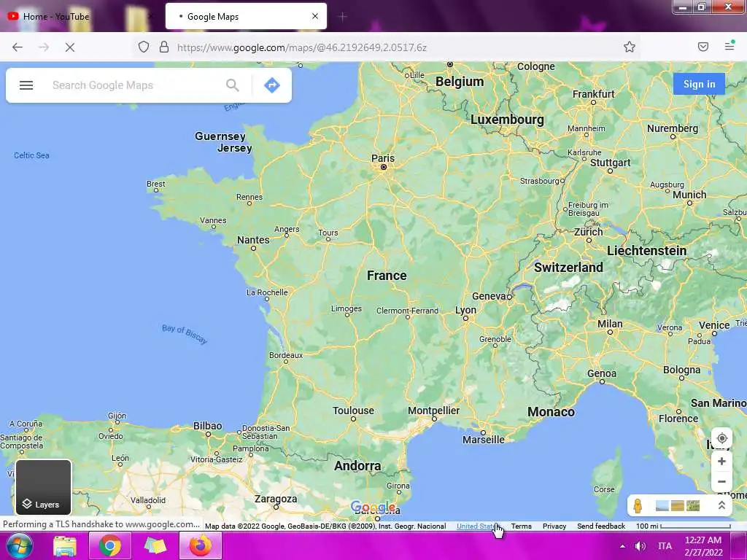Click the Switzerland country label
The image size is (747, 560).
(568, 267)
